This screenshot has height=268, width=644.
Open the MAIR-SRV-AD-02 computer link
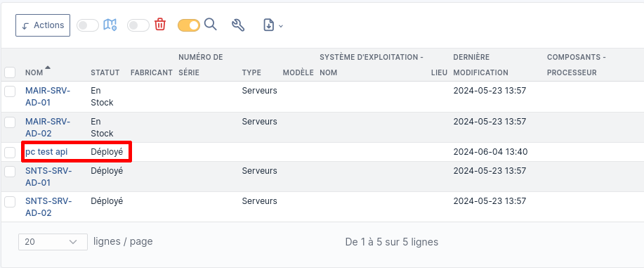pyautogui.click(x=48, y=127)
